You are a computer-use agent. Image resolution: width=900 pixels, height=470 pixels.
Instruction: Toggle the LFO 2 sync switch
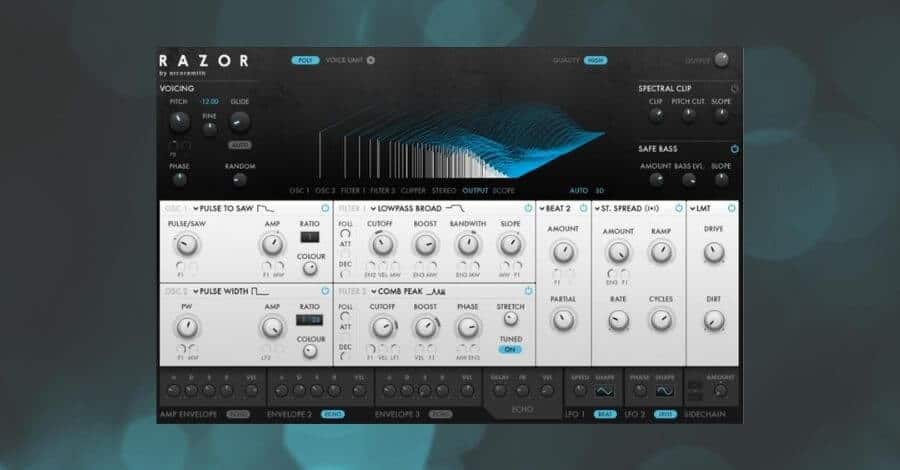(x=665, y=414)
